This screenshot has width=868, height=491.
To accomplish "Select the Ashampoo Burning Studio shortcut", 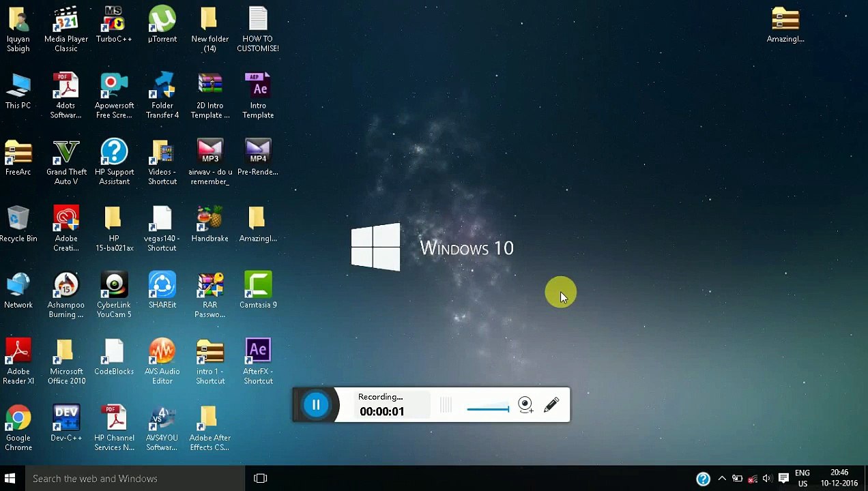I will (66, 296).
